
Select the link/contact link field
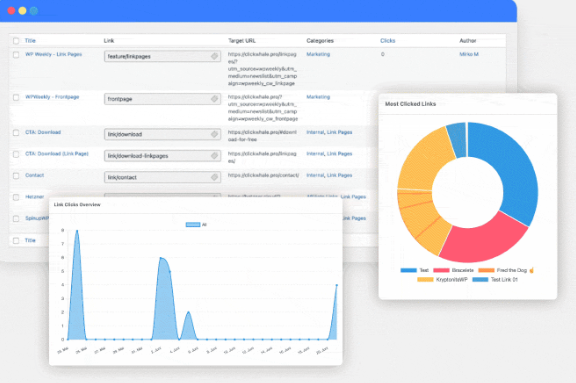[x=162, y=177]
